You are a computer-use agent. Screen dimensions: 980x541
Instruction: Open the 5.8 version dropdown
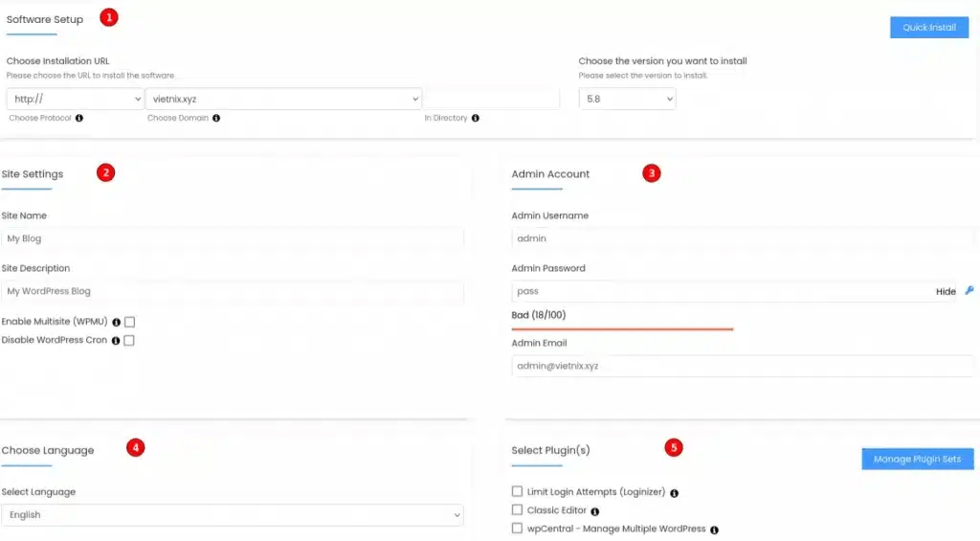627,99
